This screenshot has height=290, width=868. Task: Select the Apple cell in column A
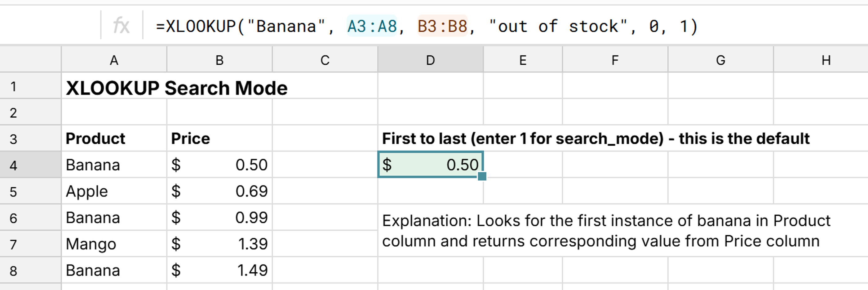click(x=114, y=191)
